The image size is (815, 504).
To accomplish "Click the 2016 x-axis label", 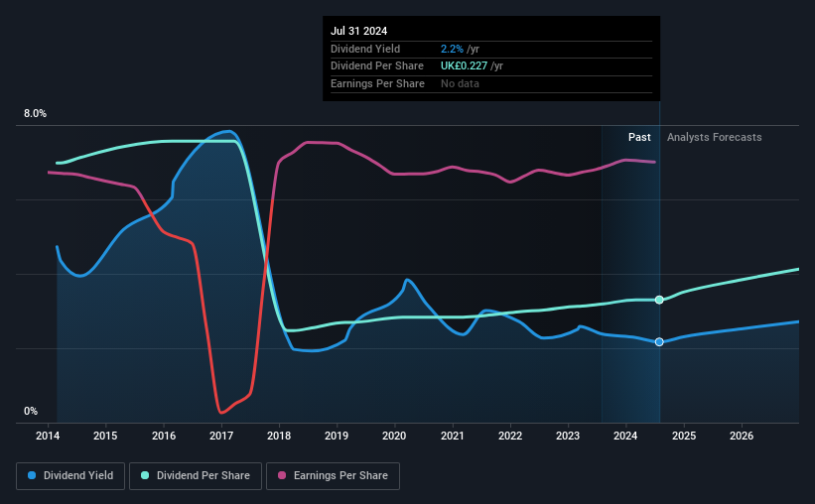I will pos(164,436).
